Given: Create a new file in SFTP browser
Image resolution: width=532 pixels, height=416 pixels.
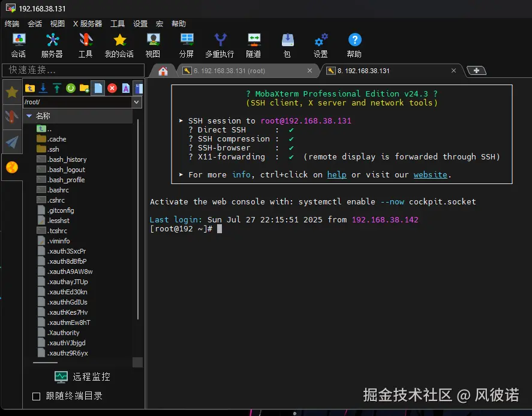Looking at the screenshot, I should click(98, 89).
